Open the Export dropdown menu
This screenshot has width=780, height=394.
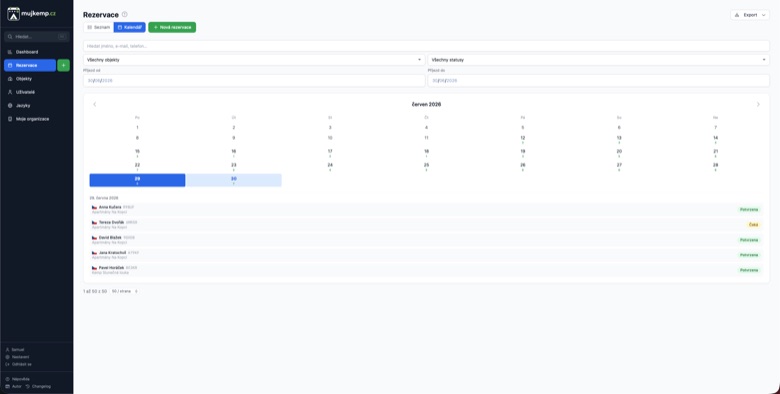[750, 15]
